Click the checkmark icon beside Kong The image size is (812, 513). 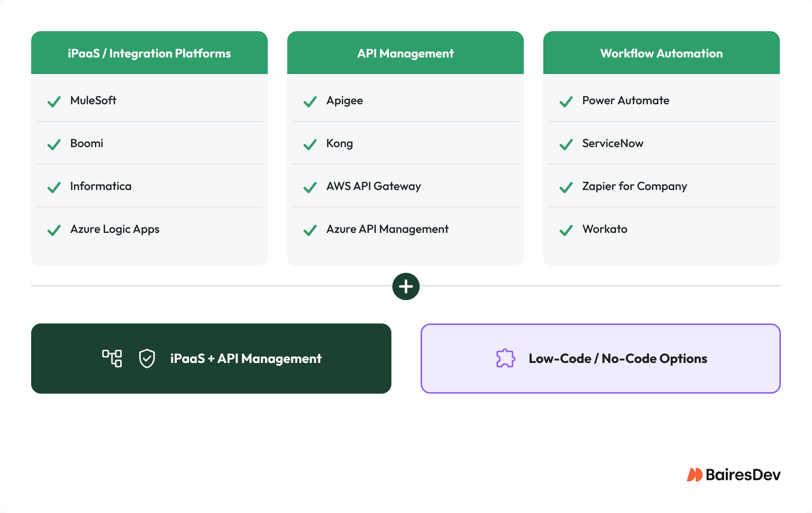coord(310,144)
